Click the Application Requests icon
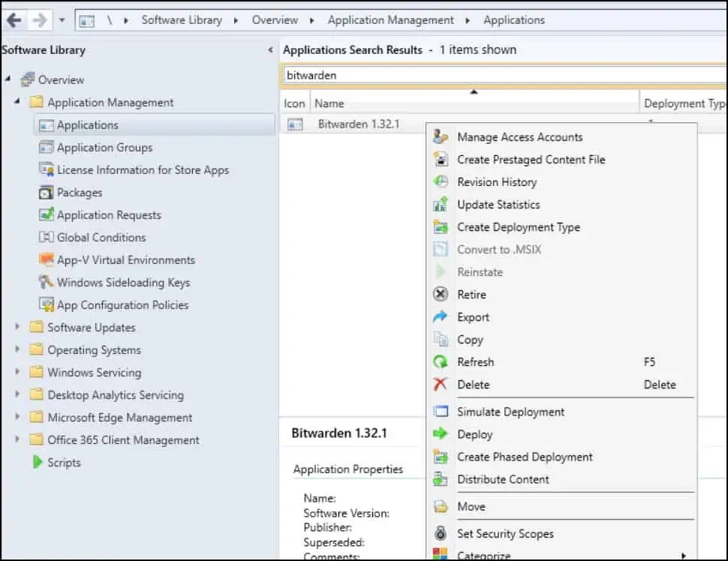The width and height of the screenshot is (728, 561). click(x=46, y=214)
